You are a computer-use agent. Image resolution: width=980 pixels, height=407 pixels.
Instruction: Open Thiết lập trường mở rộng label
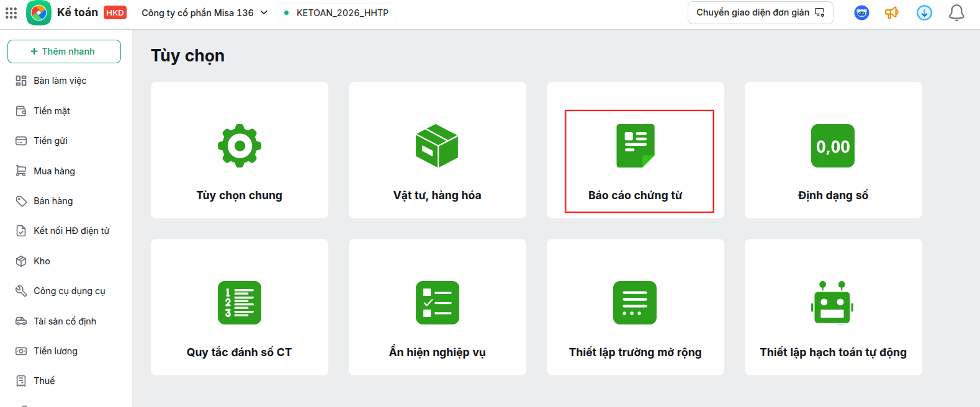(x=635, y=352)
